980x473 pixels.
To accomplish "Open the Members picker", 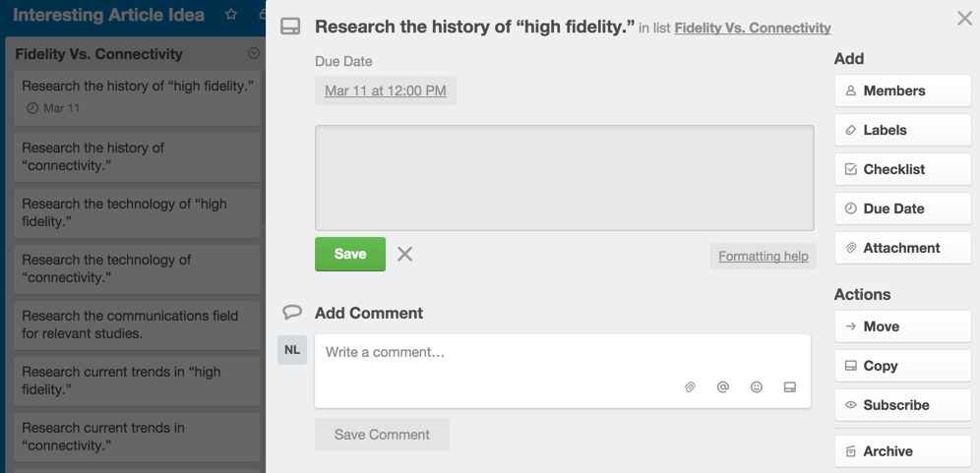I will coord(902,90).
